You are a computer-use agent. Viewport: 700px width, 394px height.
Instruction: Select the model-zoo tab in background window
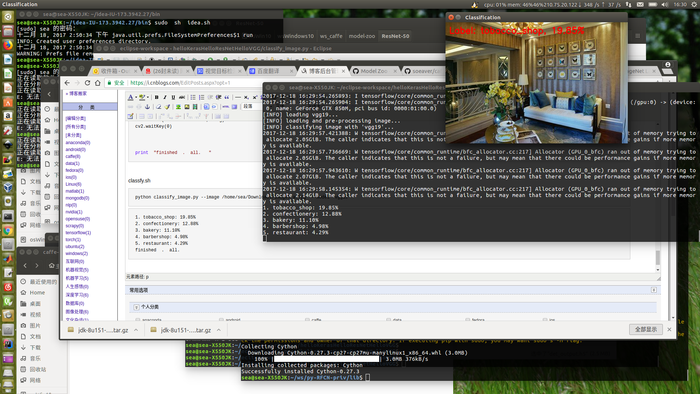pyautogui.click(x=362, y=36)
